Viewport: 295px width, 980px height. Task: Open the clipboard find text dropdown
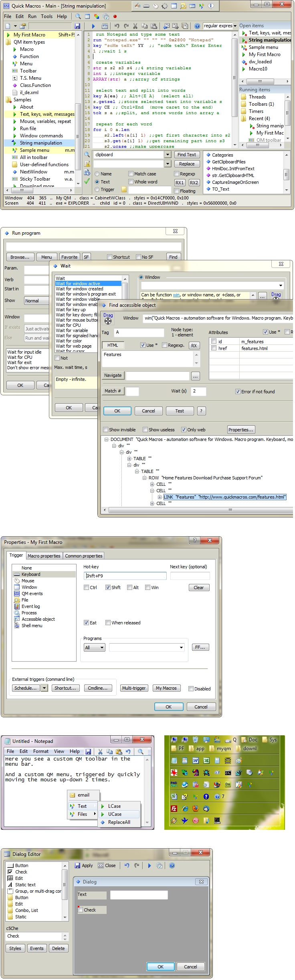coord(168,155)
